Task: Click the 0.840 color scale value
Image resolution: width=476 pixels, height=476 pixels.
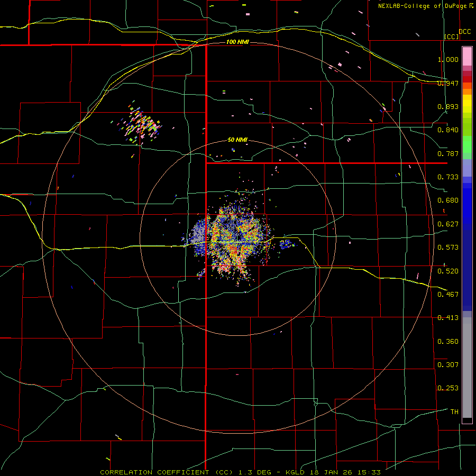Action: click(x=448, y=130)
